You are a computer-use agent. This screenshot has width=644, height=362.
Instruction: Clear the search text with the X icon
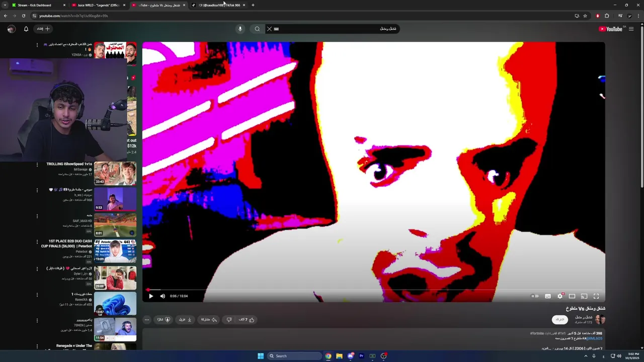click(x=269, y=29)
